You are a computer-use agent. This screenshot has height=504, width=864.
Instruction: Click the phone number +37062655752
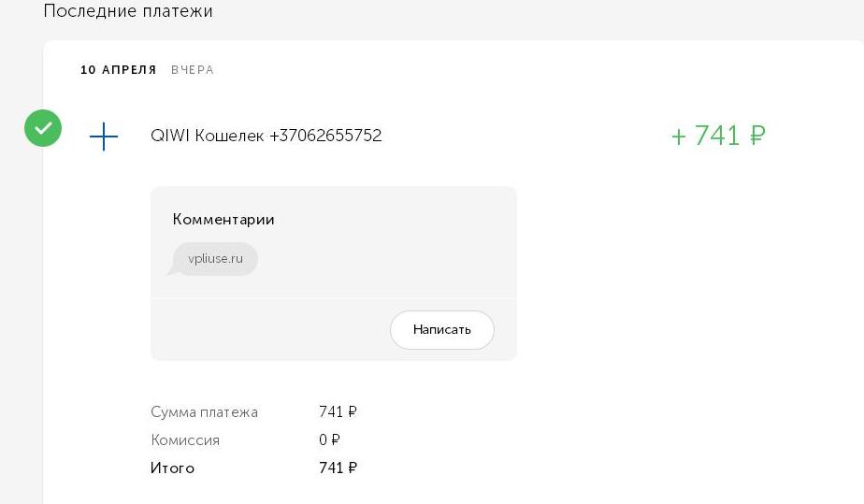click(x=325, y=136)
